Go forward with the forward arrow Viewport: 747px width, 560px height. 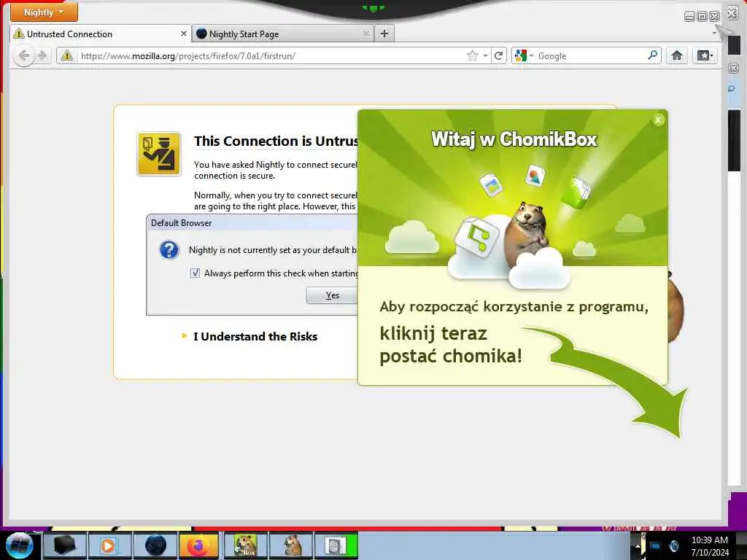pos(42,55)
